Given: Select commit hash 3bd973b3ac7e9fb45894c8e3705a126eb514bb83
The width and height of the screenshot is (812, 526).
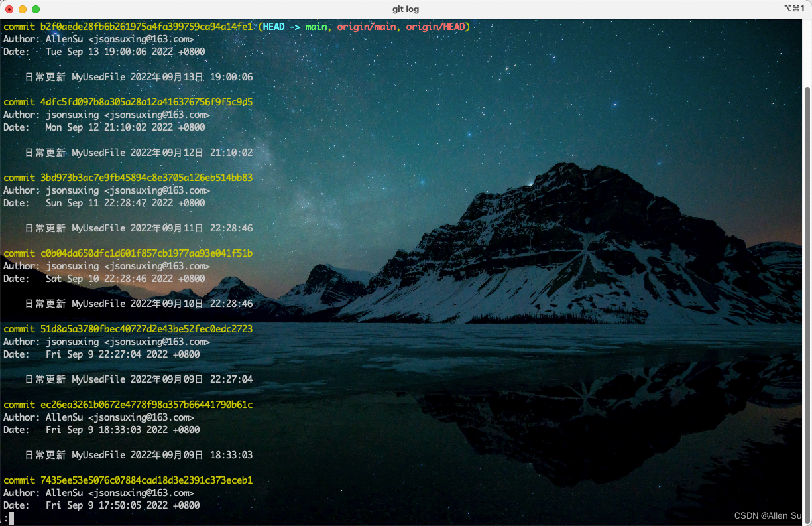Looking at the screenshot, I should pyautogui.click(x=146, y=178).
